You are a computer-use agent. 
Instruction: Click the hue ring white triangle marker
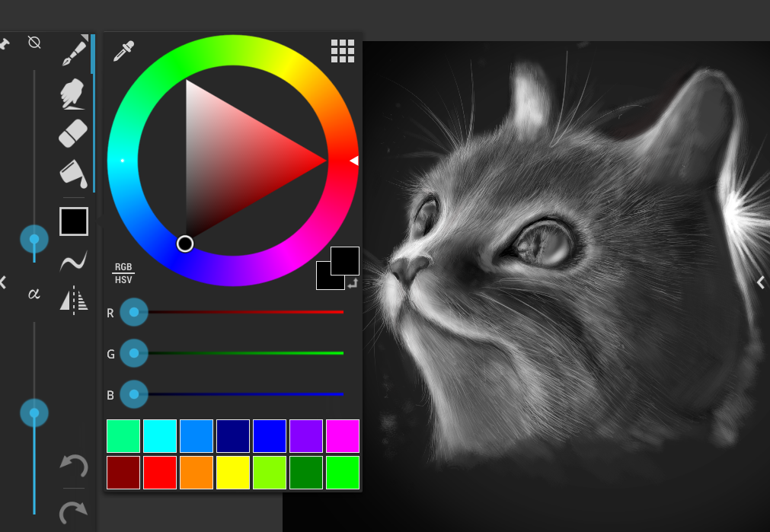[354, 161]
